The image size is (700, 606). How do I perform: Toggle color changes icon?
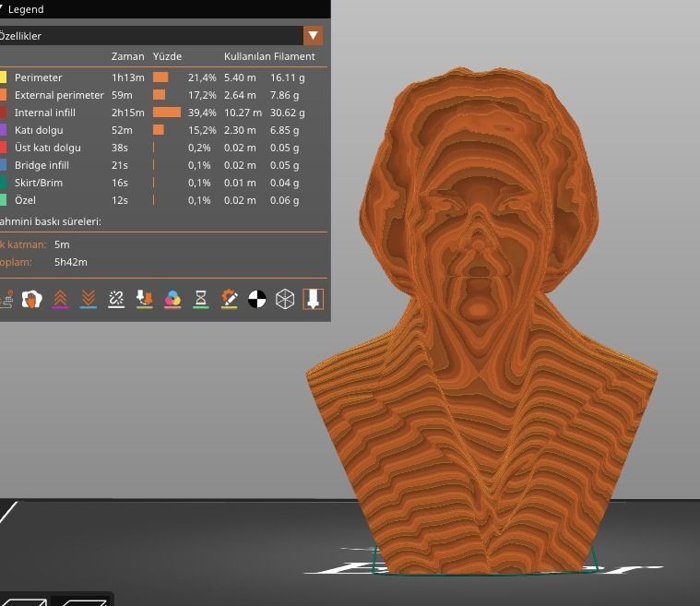pyautogui.click(x=172, y=299)
